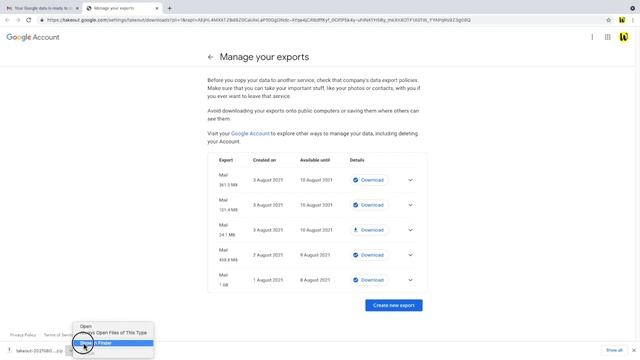The width and height of the screenshot is (640, 360).
Task: Click the 1 August 2021 created date
Action: point(268,280)
